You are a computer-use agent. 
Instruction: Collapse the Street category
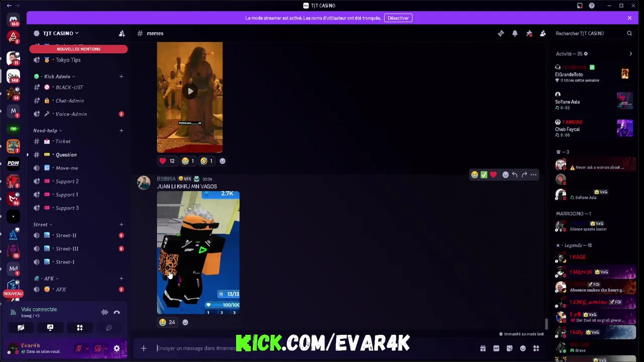point(43,224)
